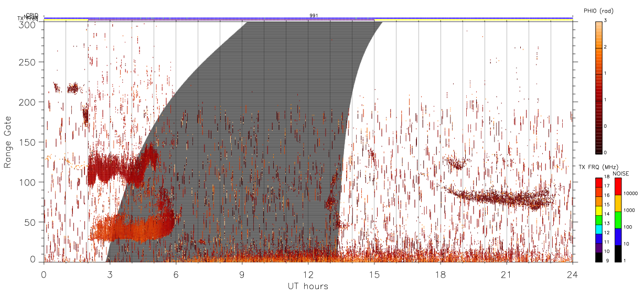Image resolution: width=644 pixels, height=297 pixels.
Task: Click the '1' label in NOISE legend
Action: 625,261
